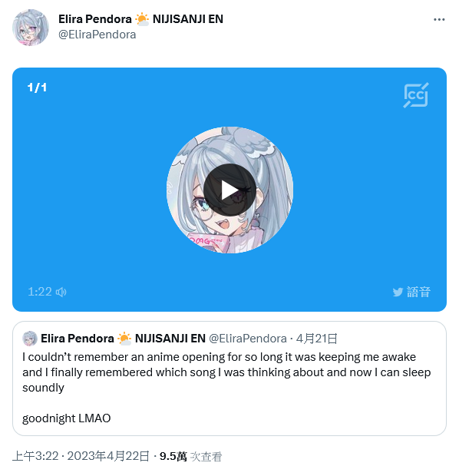
Task: Click the 1/1 media counter label
Action: pos(37,88)
